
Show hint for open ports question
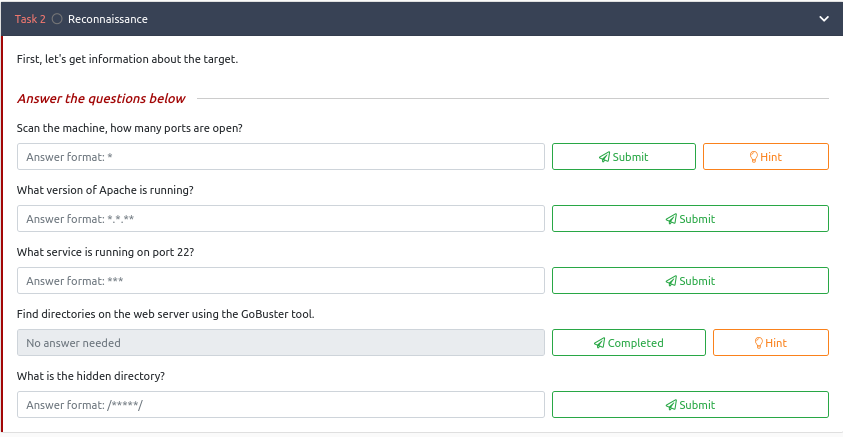tap(766, 156)
